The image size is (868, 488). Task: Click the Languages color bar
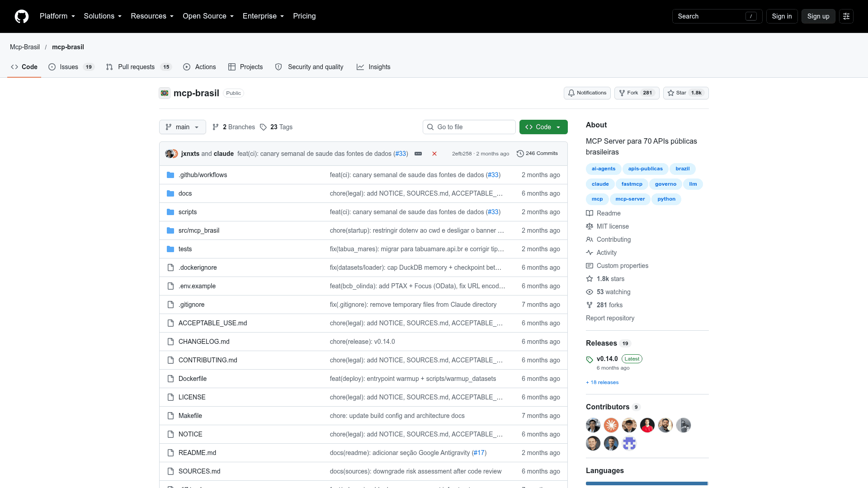pos(647,483)
